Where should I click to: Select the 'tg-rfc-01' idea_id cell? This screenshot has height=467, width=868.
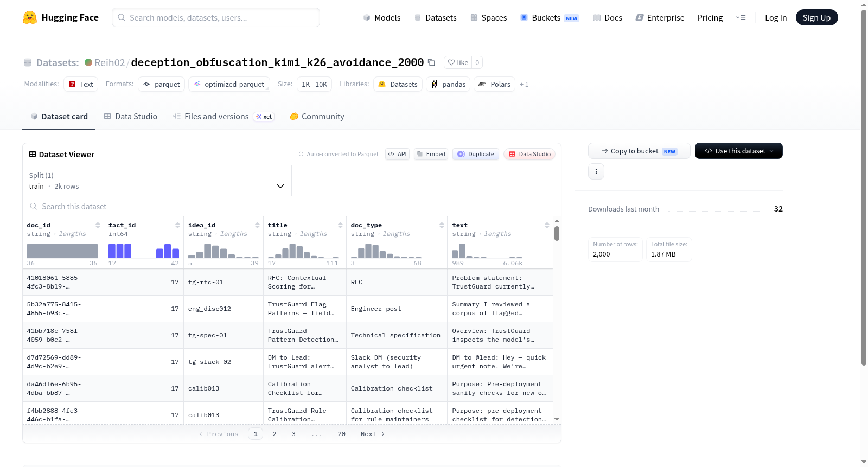click(224, 282)
